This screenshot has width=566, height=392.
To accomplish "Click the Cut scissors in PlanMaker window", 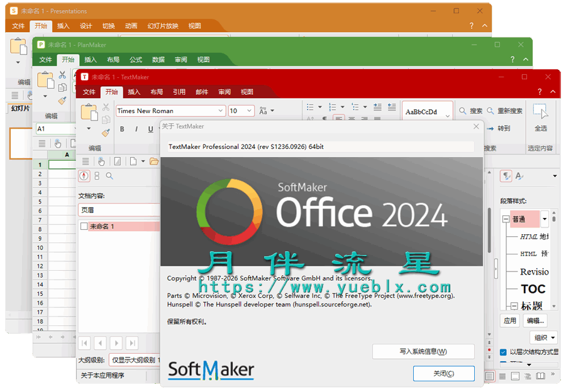I will point(62,75).
